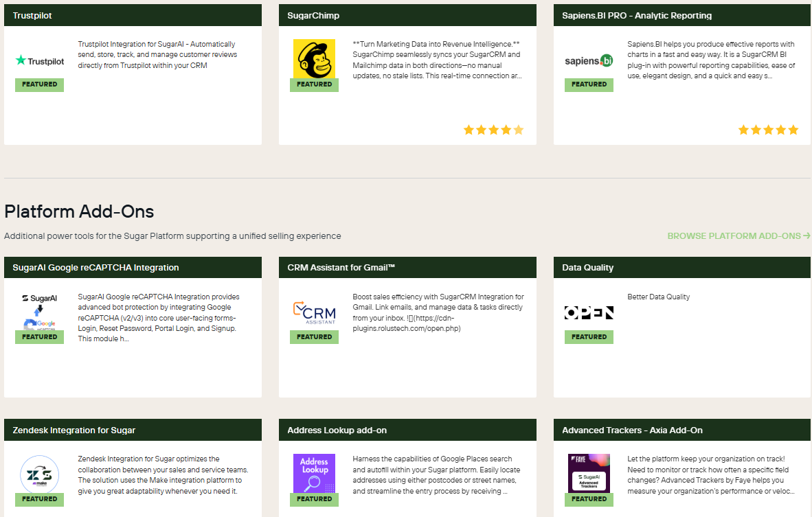Open Sapiens.BI PRO - Analytic Reporting title
Screen dimensions: 812x517
click(x=636, y=16)
